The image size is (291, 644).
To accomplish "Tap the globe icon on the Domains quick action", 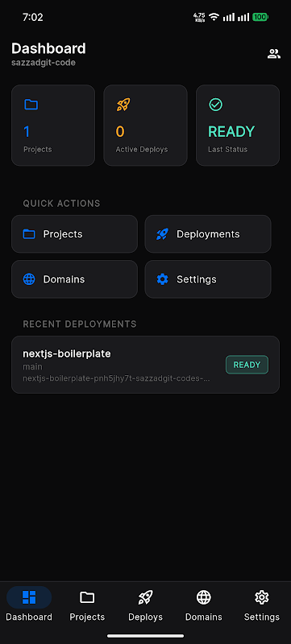I will tap(29, 279).
